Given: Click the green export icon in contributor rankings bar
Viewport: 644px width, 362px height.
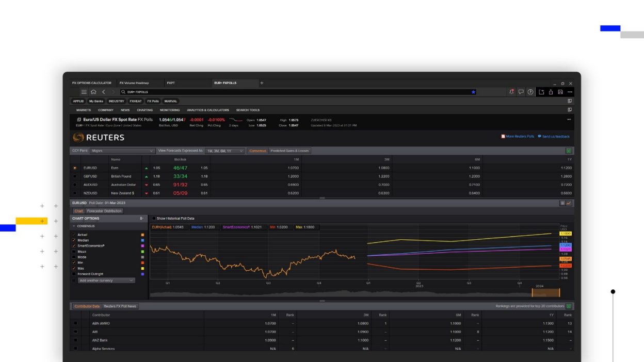Looking at the screenshot, I should pyautogui.click(x=569, y=306).
